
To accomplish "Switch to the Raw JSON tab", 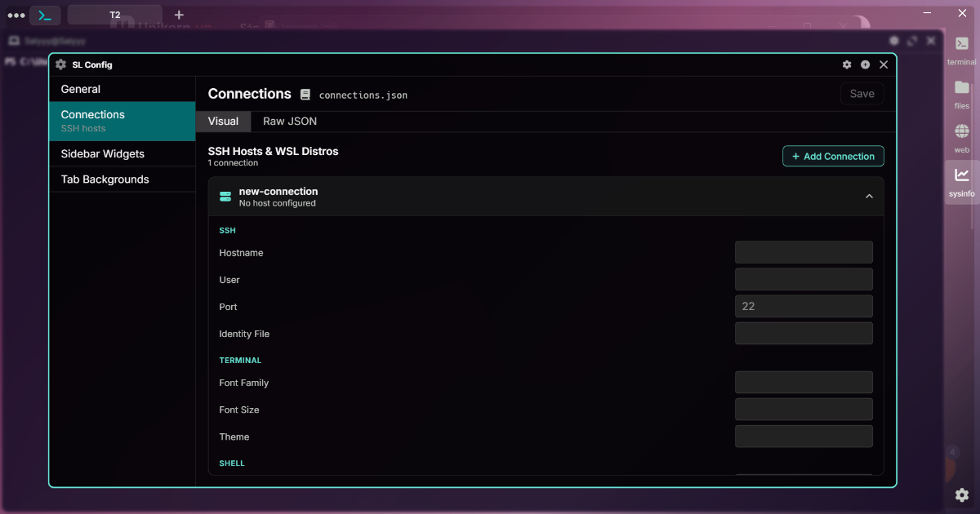I will click(x=289, y=121).
